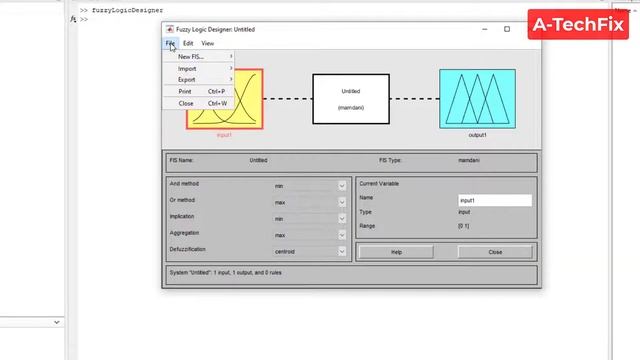Select the Untitled mamdani rule block
The height and width of the screenshot is (360, 640).
(x=351, y=99)
